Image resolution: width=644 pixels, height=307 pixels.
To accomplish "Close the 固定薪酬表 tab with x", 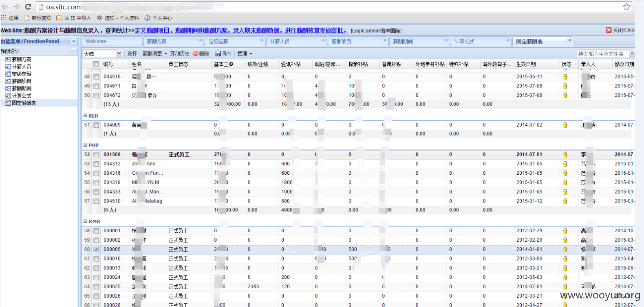I will pyautogui.click(x=569, y=40).
